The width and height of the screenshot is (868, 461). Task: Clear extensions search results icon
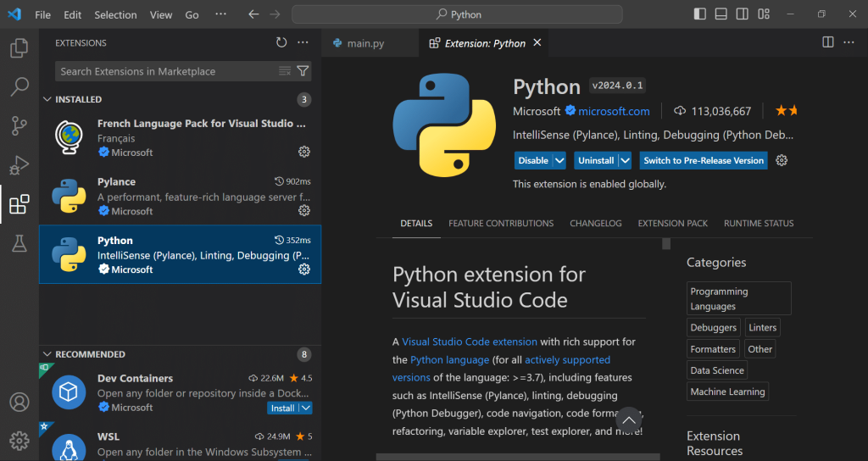285,71
